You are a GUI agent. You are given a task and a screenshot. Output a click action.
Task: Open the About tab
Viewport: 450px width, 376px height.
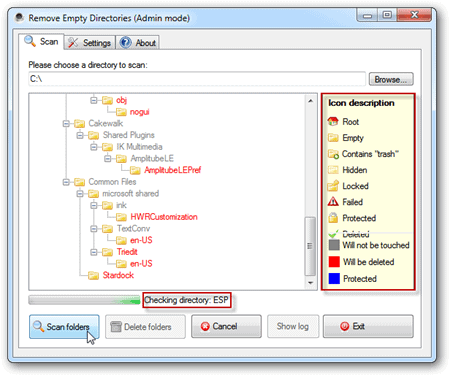click(x=138, y=43)
